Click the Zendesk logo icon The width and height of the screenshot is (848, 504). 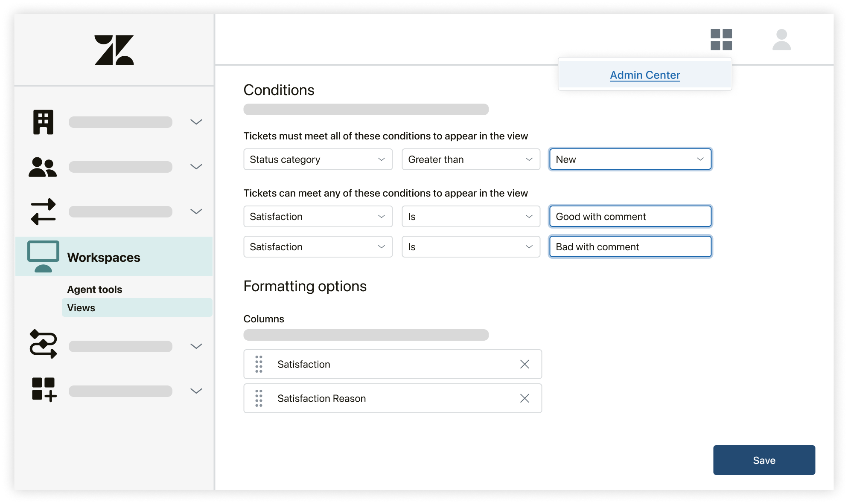pyautogui.click(x=115, y=51)
